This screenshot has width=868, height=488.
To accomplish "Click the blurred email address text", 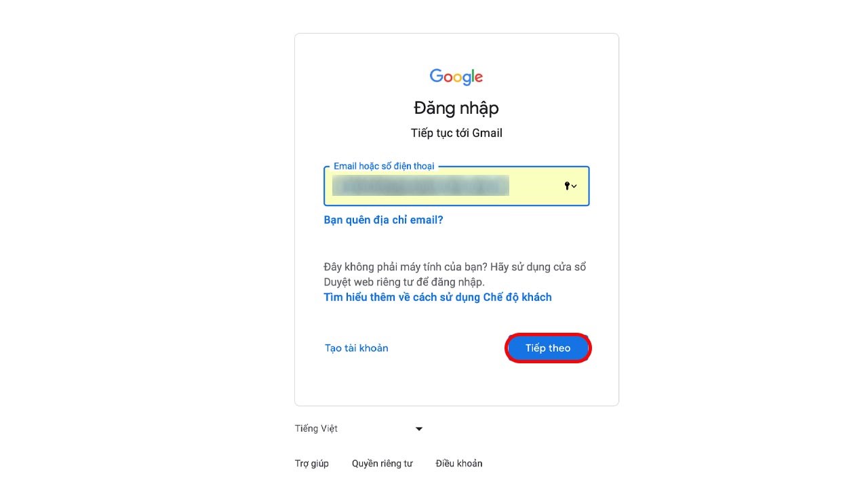I will (x=420, y=186).
